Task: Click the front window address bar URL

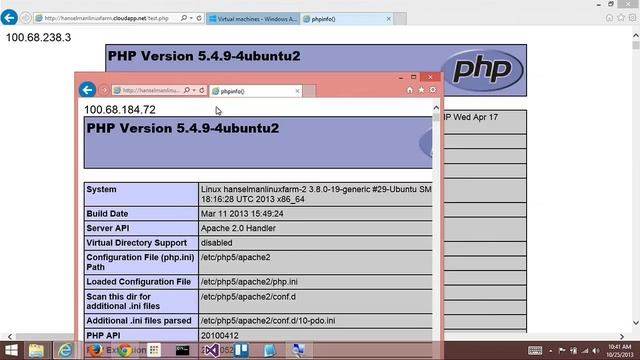Action: pyautogui.click(x=151, y=90)
